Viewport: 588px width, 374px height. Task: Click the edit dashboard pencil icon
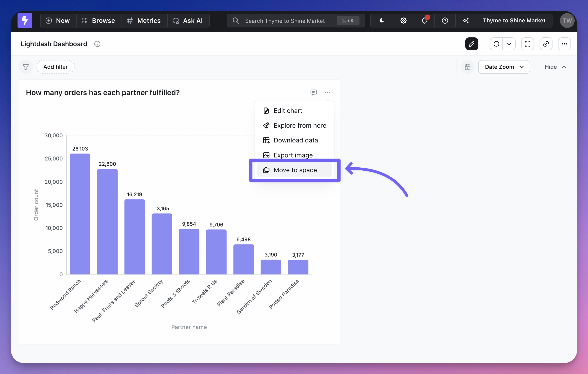coord(472,44)
